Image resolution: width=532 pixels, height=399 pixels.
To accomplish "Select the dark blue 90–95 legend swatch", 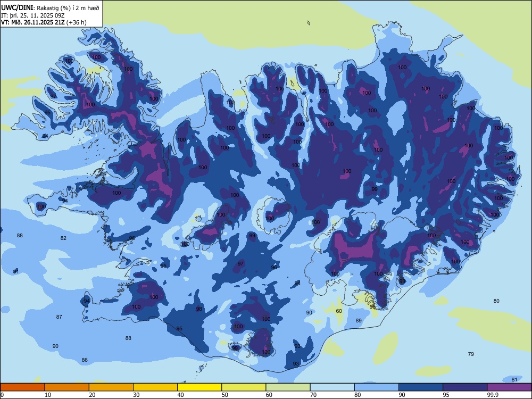I will click(421, 387).
